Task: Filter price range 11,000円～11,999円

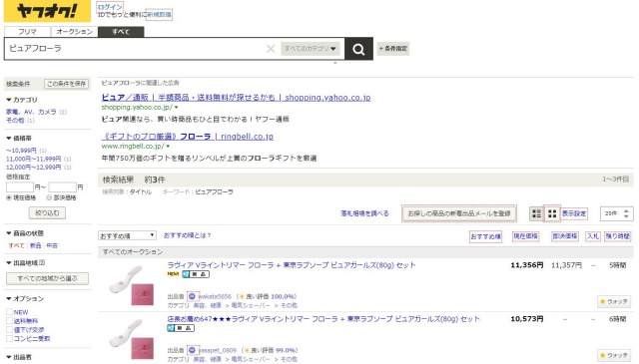Action: coord(33,159)
